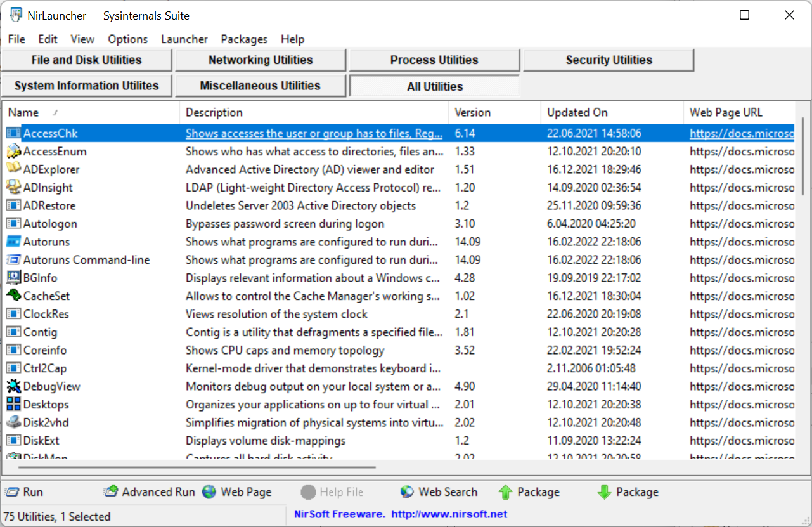Open the Packages menu
Viewport: 812px width, 527px height.
[x=244, y=39]
